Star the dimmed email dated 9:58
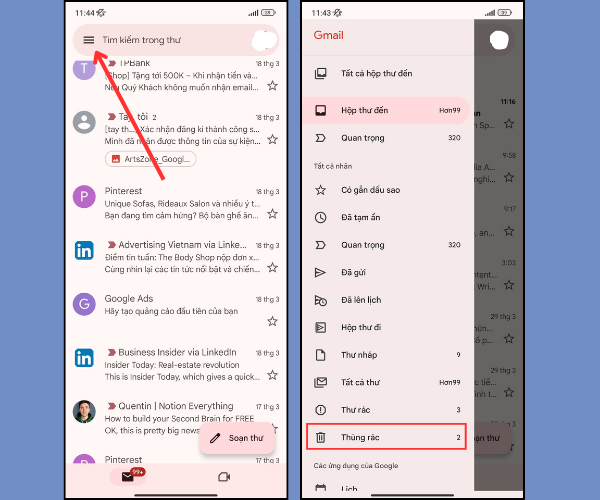 [x=509, y=178]
